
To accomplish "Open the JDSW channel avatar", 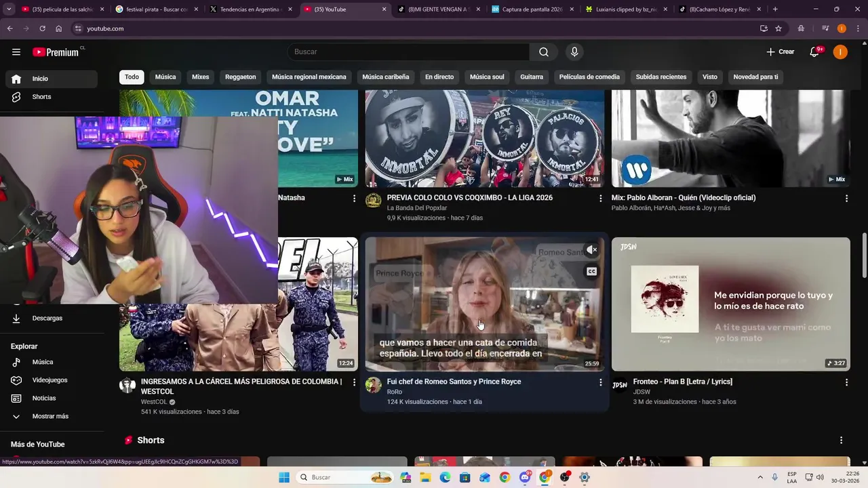I will (x=620, y=386).
